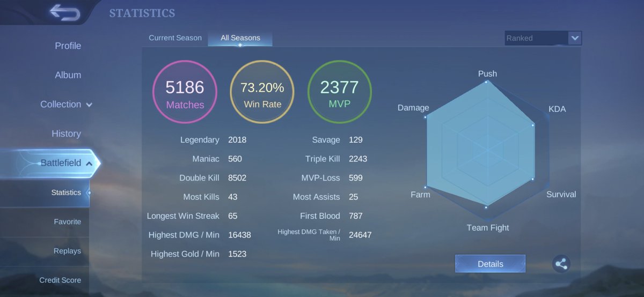Image resolution: width=644 pixels, height=297 pixels.
Task: Click the Savage value 129
Action: [356, 140]
